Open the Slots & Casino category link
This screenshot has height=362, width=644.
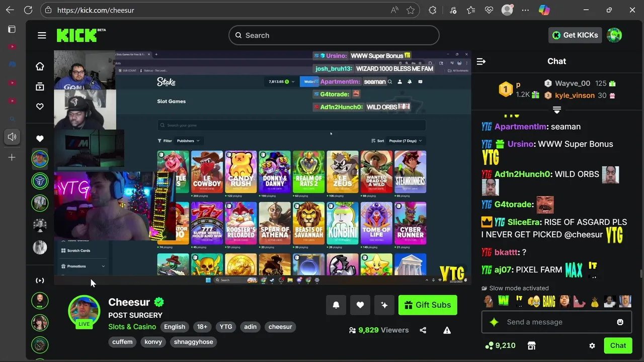click(132, 327)
